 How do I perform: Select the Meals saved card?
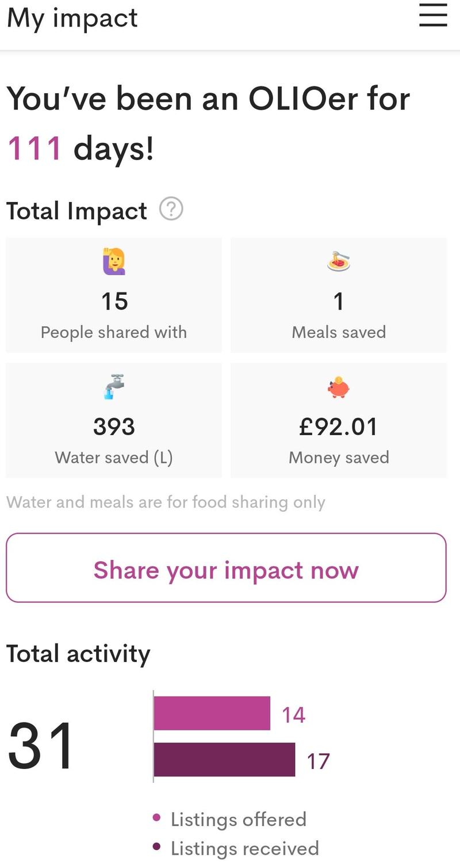pos(339,295)
